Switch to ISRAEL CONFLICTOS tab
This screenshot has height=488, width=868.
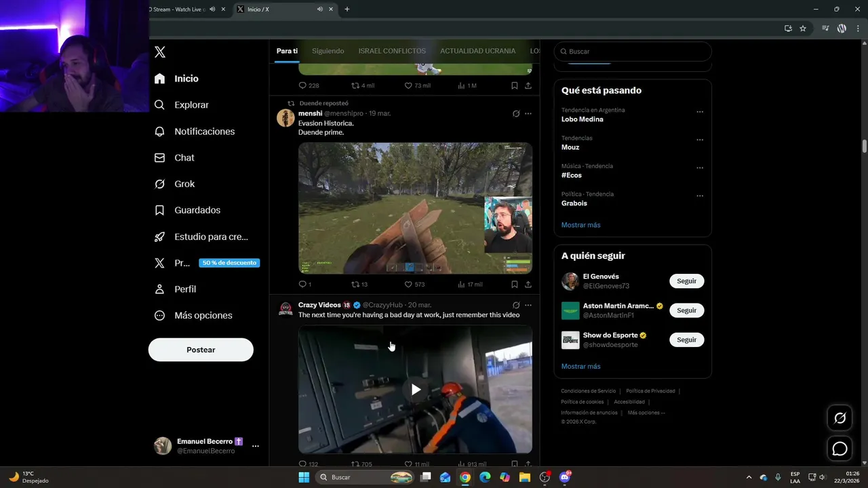click(x=392, y=51)
